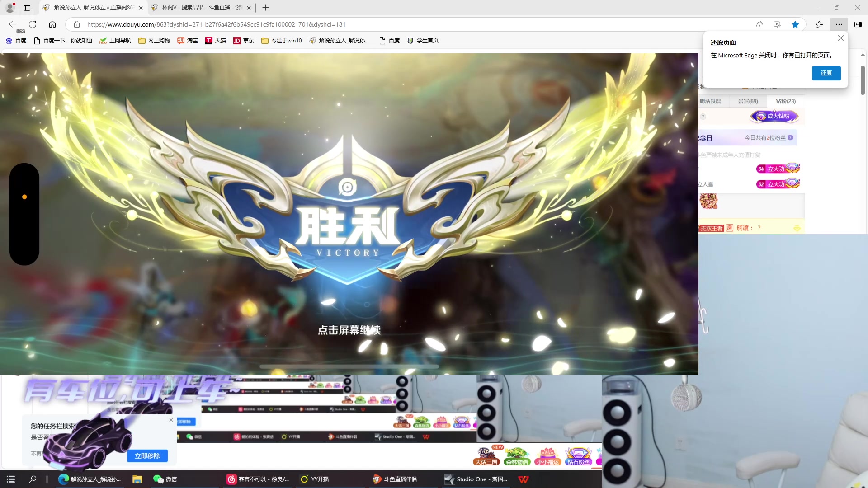Close the 林间V search results tab
The image size is (868, 488).
249,8
